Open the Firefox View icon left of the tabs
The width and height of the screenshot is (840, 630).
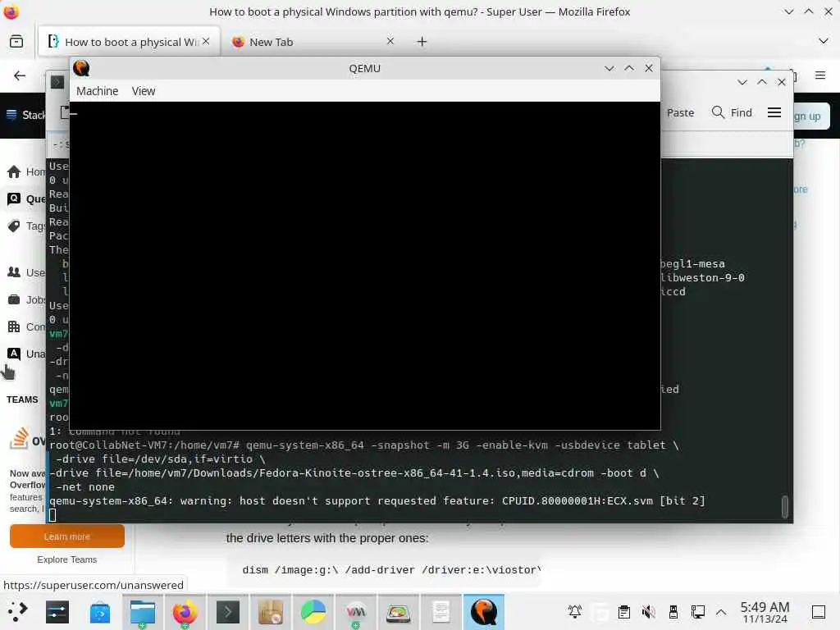pyautogui.click(x=16, y=41)
